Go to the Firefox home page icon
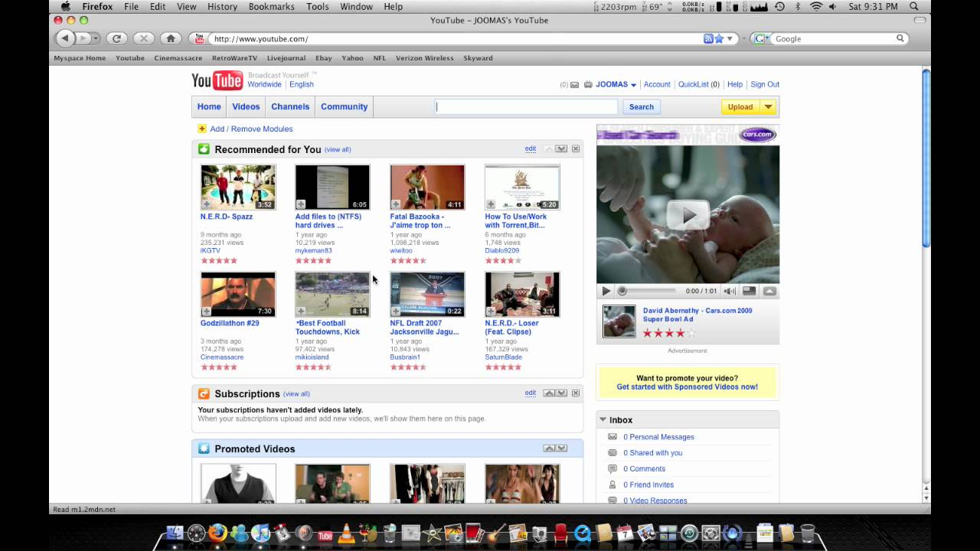The width and height of the screenshot is (980, 551). tap(171, 38)
